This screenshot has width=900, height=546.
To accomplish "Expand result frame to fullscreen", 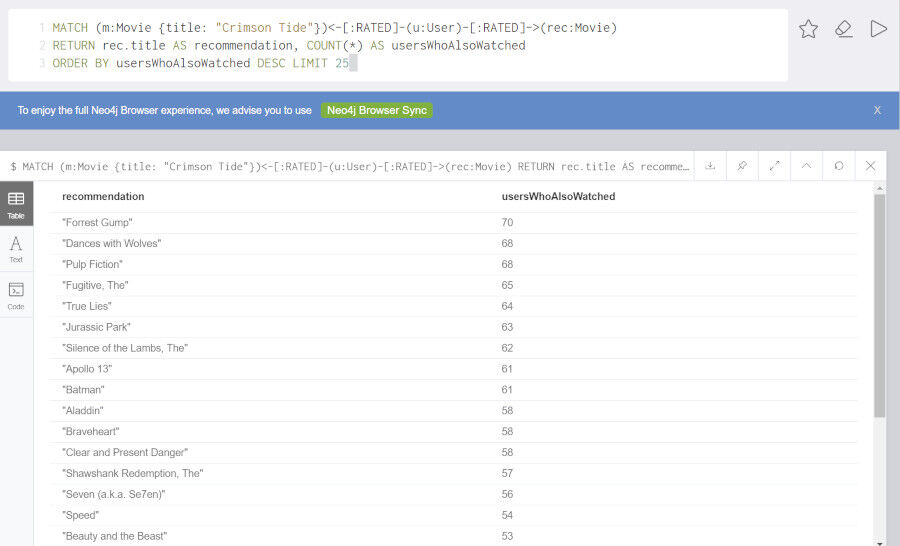I will point(774,166).
